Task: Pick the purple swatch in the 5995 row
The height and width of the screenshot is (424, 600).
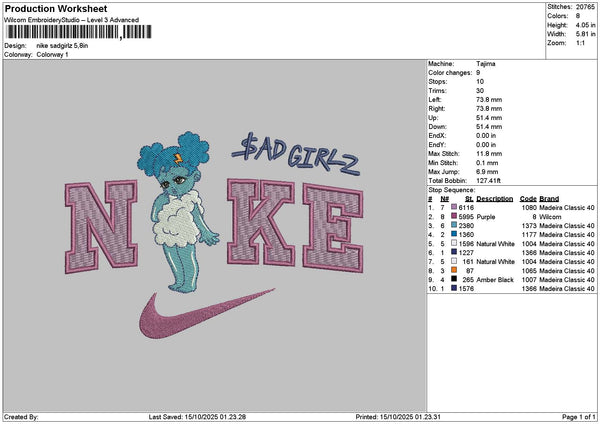Action: tap(454, 217)
